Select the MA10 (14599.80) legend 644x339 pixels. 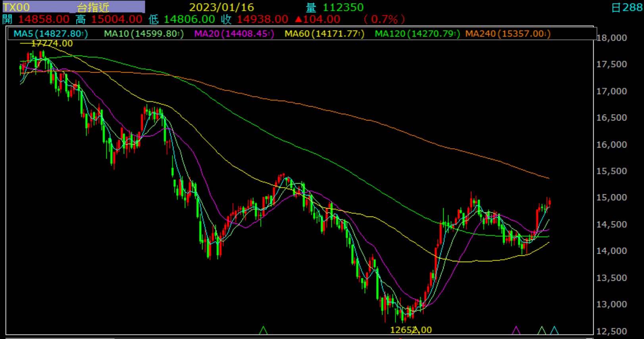(x=144, y=34)
